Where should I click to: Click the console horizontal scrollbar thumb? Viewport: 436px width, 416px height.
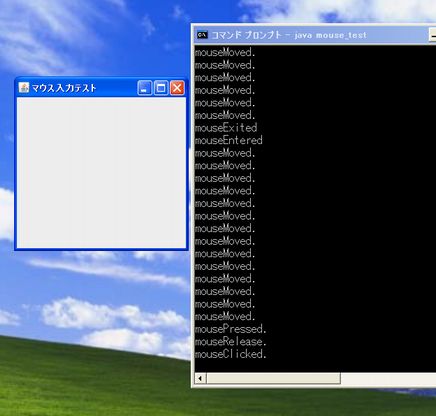coord(273,378)
